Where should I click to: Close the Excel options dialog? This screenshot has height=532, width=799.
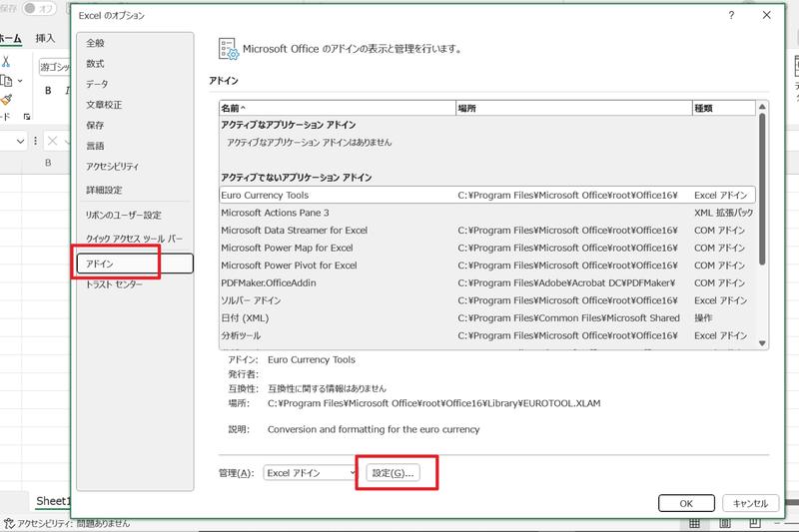pos(766,15)
